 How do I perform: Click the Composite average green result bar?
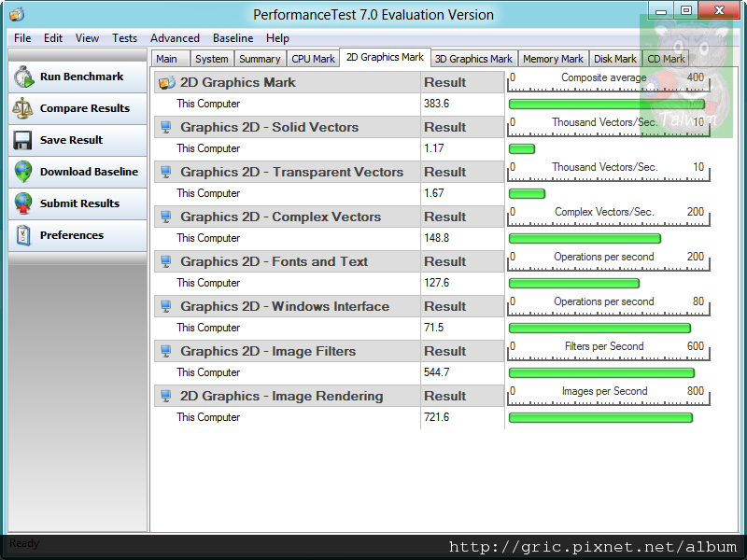point(606,104)
